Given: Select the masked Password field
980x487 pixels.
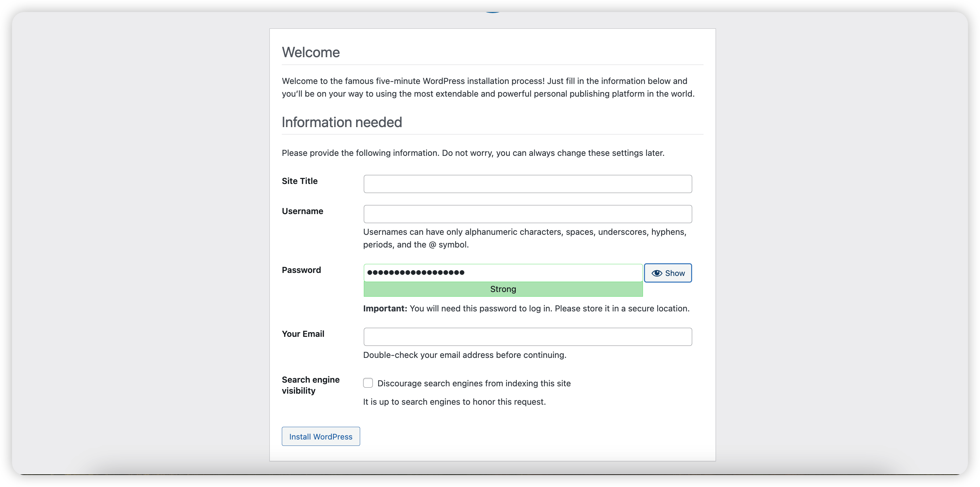Looking at the screenshot, I should click(503, 273).
